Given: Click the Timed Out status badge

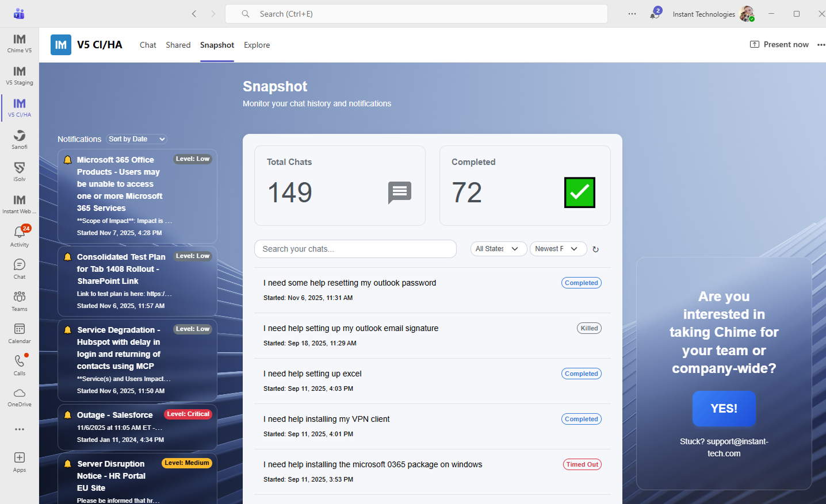Looking at the screenshot, I should (582, 464).
